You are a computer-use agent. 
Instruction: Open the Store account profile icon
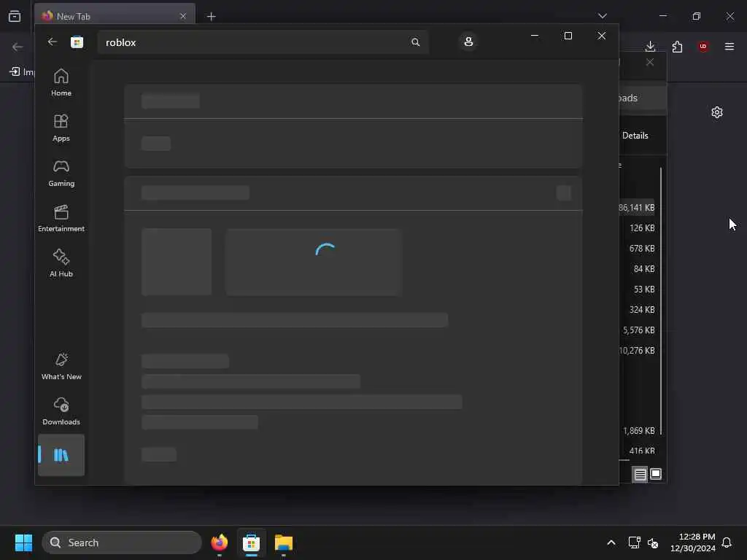[x=468, y=42]
